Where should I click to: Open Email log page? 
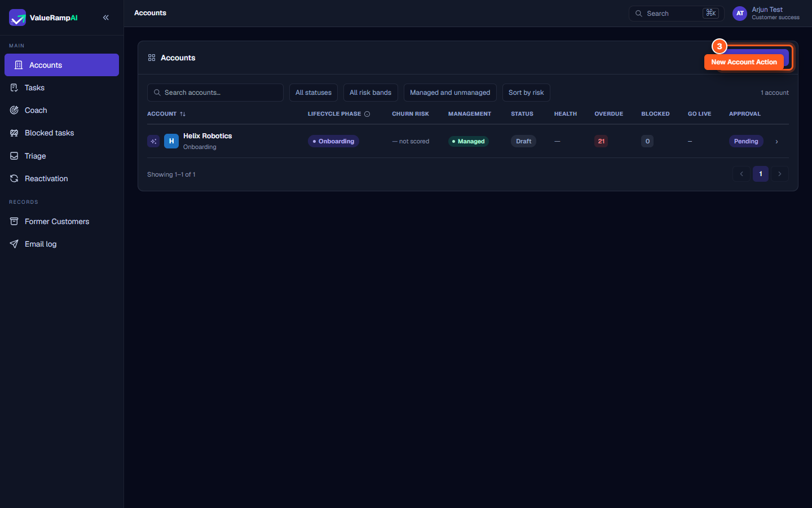pyautogui.click(x=61, y=244)
